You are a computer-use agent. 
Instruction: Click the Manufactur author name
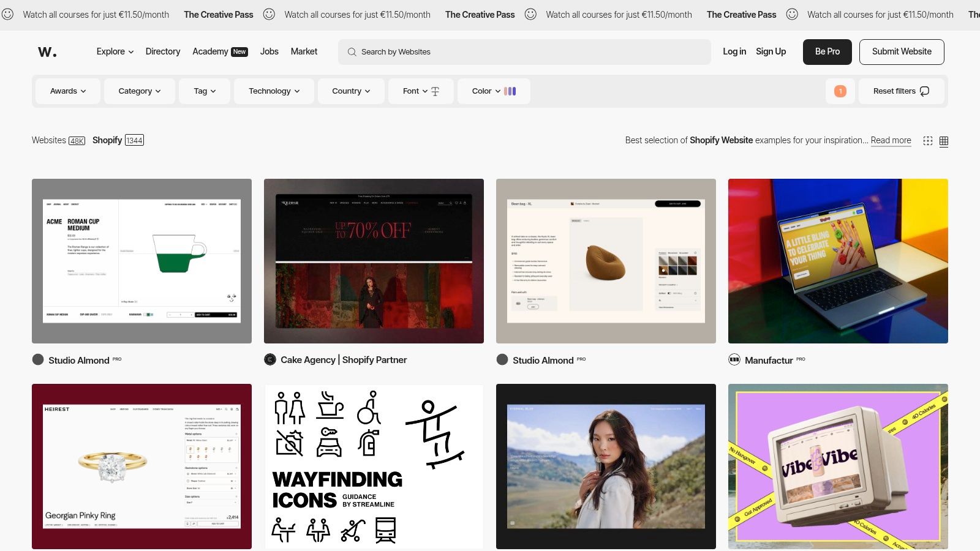click(769, 360)
